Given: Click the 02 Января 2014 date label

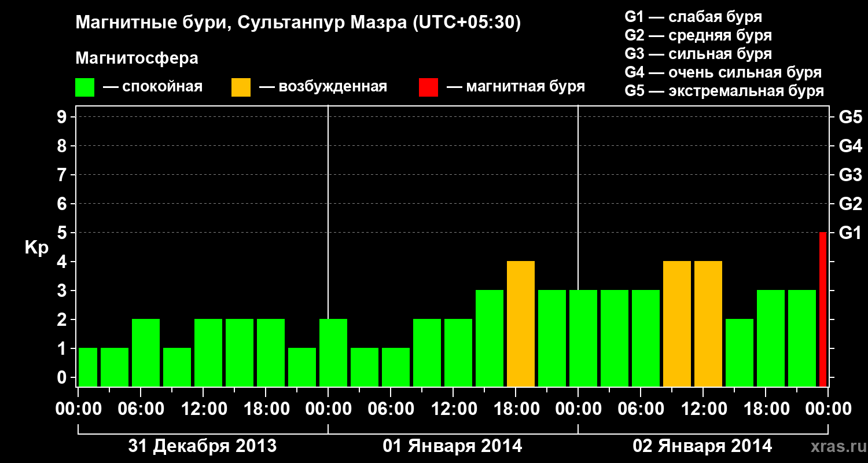Looking at the screenshot, I should [703, 446].
